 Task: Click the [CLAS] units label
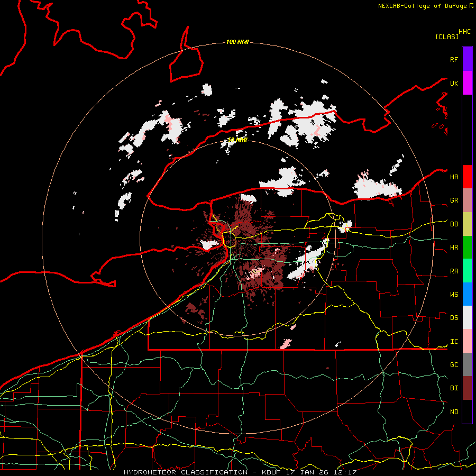[447, 36]
